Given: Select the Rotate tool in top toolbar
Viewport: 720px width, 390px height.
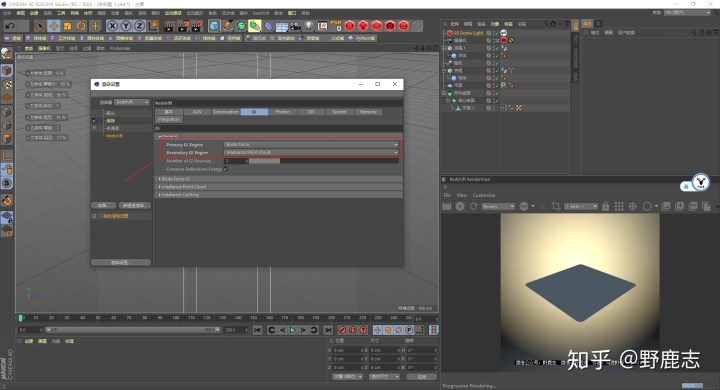Looking at the screenshot, I should [x=81, y=26].
